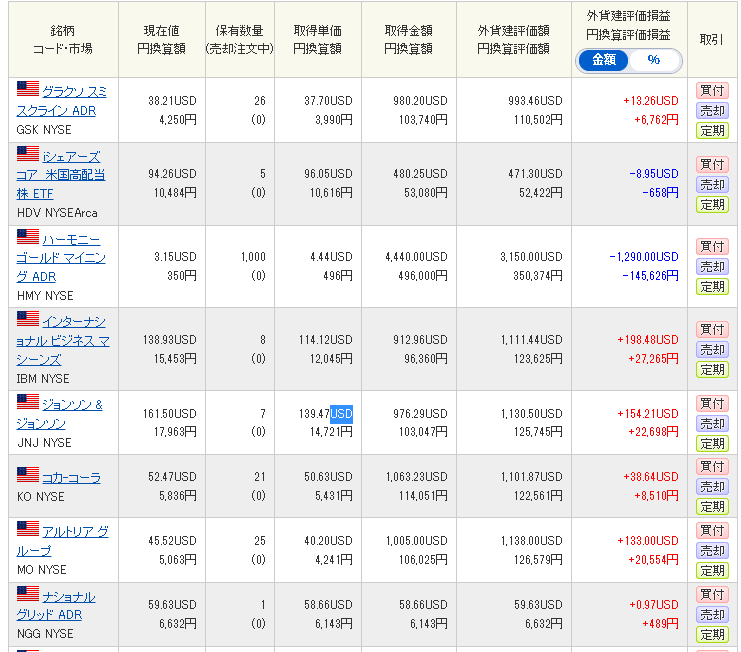Click the HDV NYSEArca ticker text

57,213
